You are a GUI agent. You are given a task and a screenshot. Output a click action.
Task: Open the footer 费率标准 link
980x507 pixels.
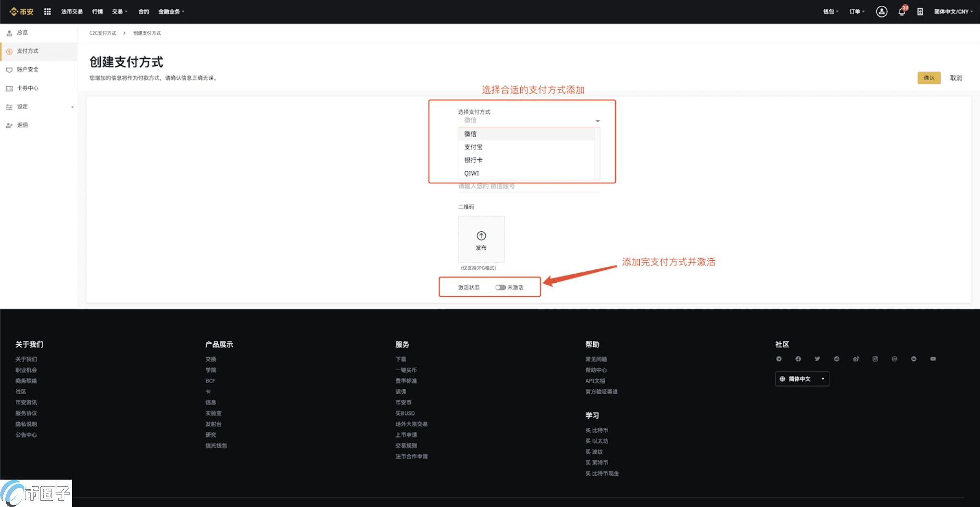[x=406, y=381]
